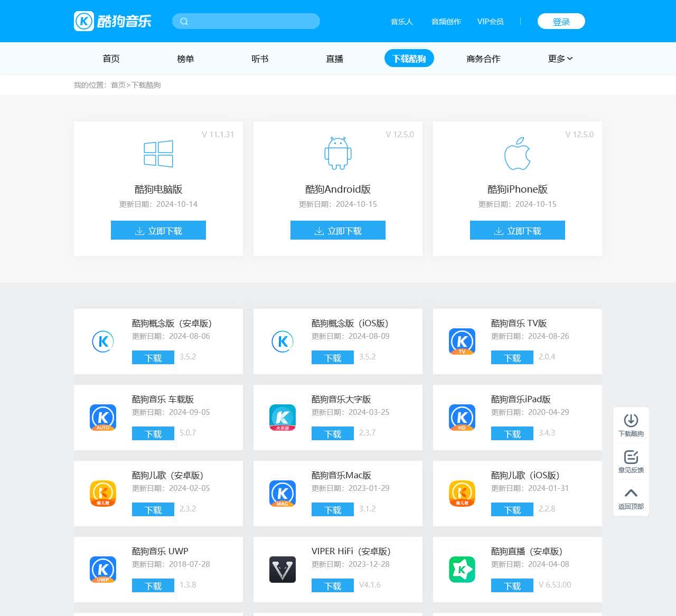Image resolution: width=676 pixels, height=616 pixels.
Task: Open the 榜单 navigation tab
Action: 185,59
